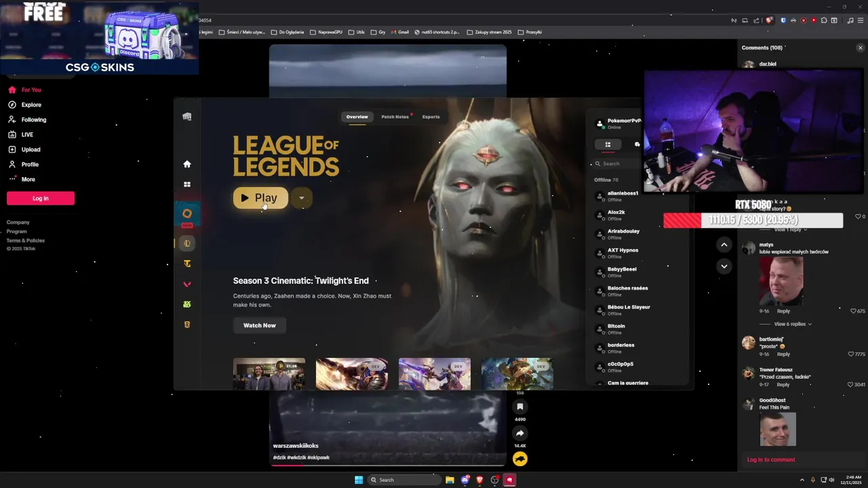Select League of Legends sidebar icon
The width and height of the screenshot is (868, 488).
pyautogui.click(x=187, y=243)
